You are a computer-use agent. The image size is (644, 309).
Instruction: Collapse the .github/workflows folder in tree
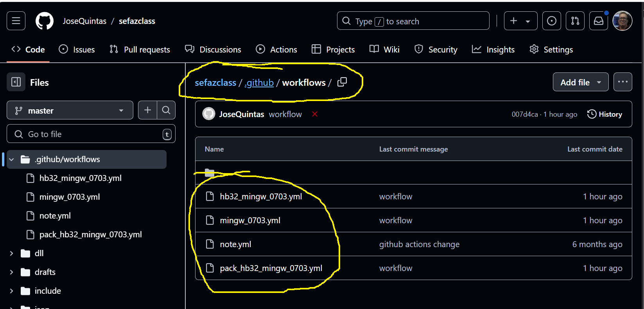pyautogui.click(x=11, y=159)
